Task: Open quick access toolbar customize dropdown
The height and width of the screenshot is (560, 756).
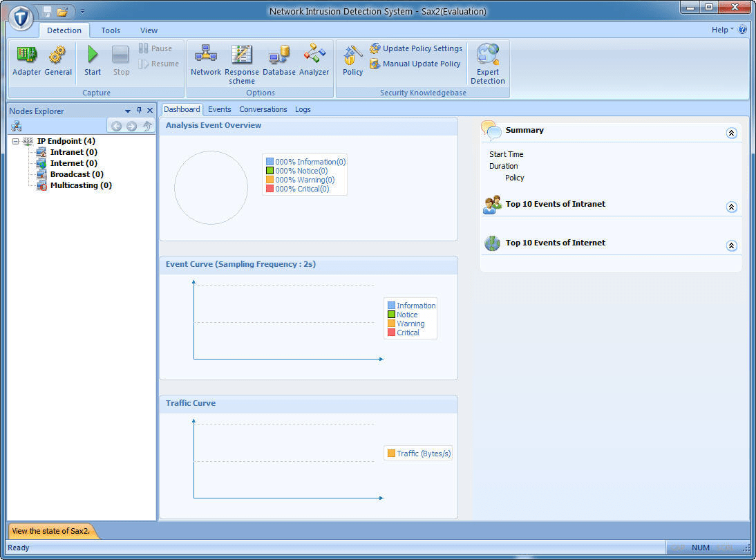Action: (x=82, y=11)
